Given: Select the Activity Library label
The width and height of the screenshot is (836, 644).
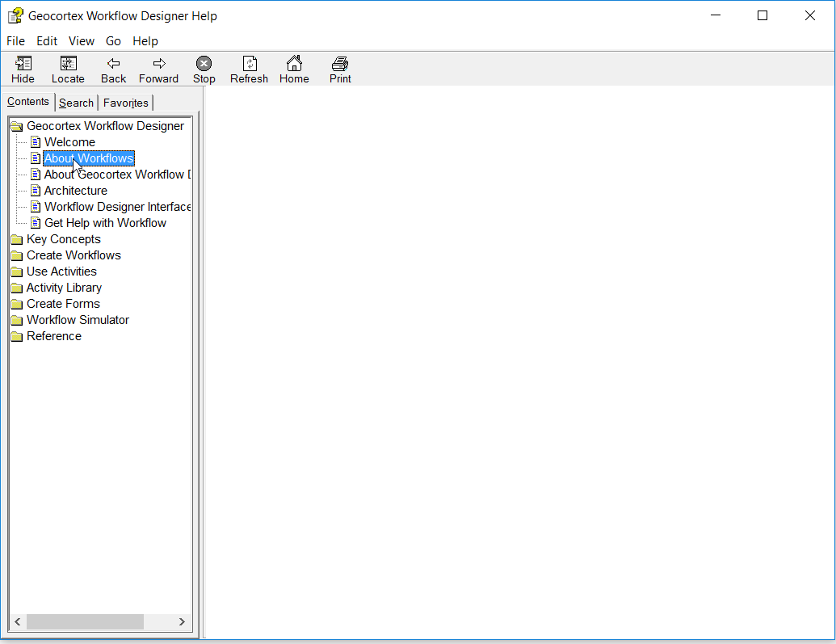Looking at the screenshot, I should tap(64, 288).
